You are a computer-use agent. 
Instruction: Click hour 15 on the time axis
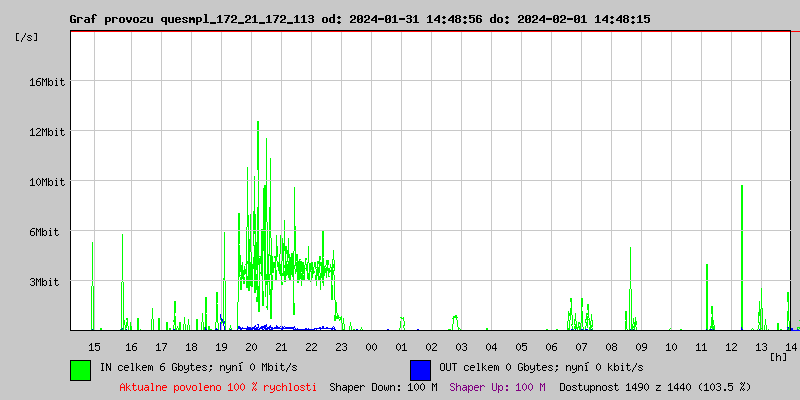pos(95,346)
